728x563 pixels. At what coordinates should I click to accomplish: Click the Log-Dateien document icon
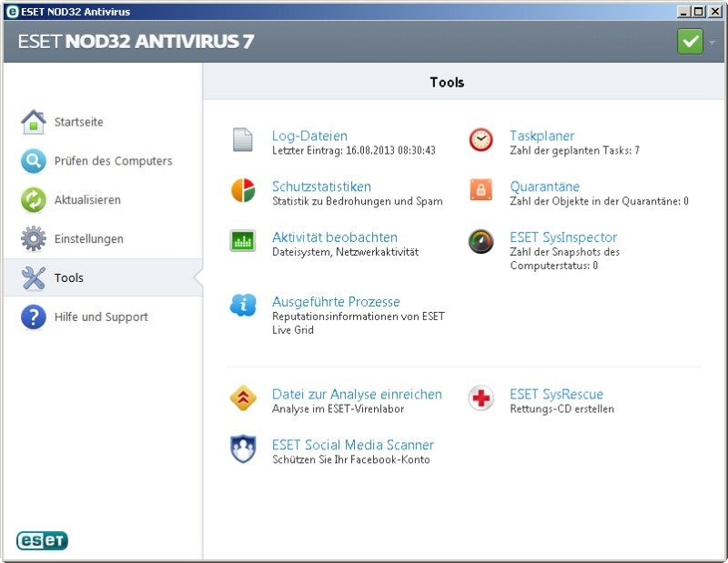click(x=242, y=140)
